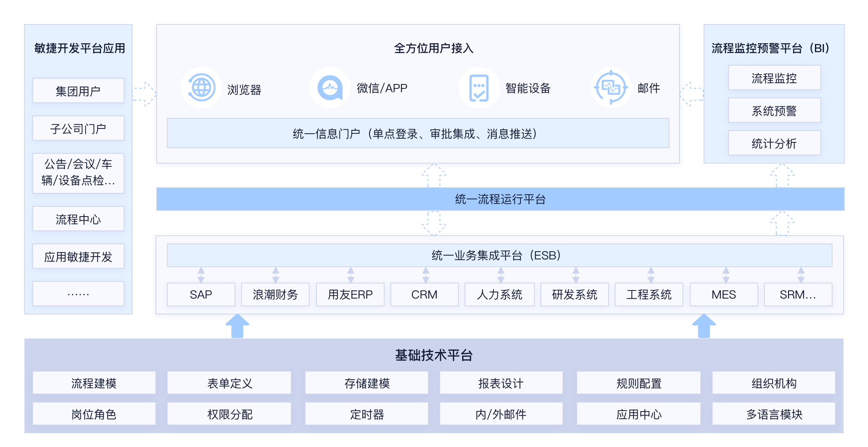The image size is (868, 447).
Task: Select the 子公司门户 box
Action: [78, 128]
